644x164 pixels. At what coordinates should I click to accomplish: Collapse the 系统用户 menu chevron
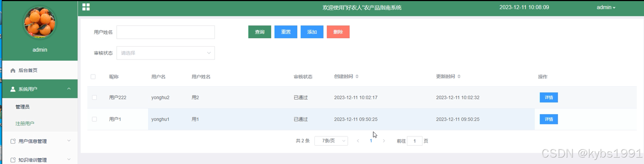pyautogui.click(x=69, y=89)
